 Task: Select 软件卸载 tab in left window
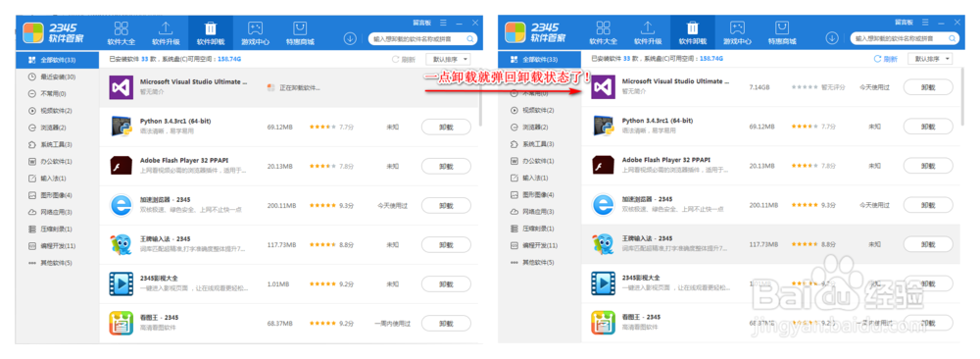point(211,33)
